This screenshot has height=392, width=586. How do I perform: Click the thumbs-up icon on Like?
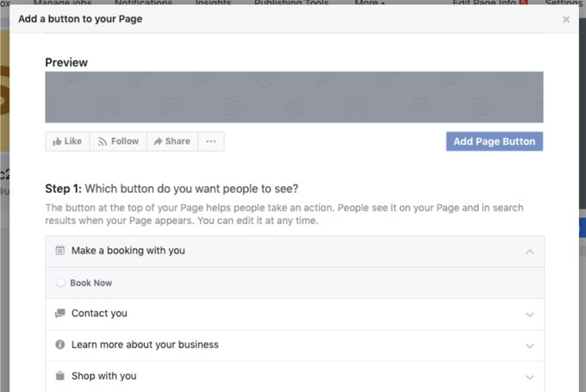pyautogui.click(x=57, y=141)
